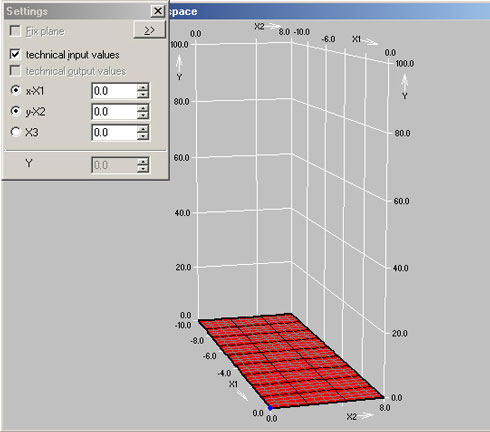Increase the x-X1 value with up arrow
The image size is (490, 432).
143,87
